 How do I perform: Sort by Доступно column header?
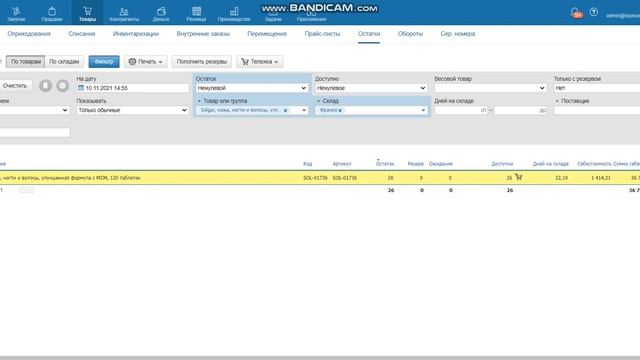click(502, 164)
